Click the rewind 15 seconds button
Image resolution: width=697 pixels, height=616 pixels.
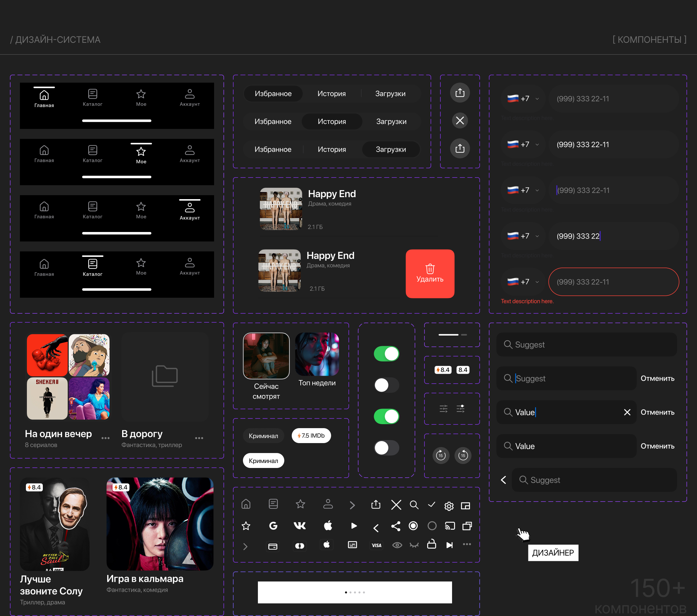click(463, 455)
